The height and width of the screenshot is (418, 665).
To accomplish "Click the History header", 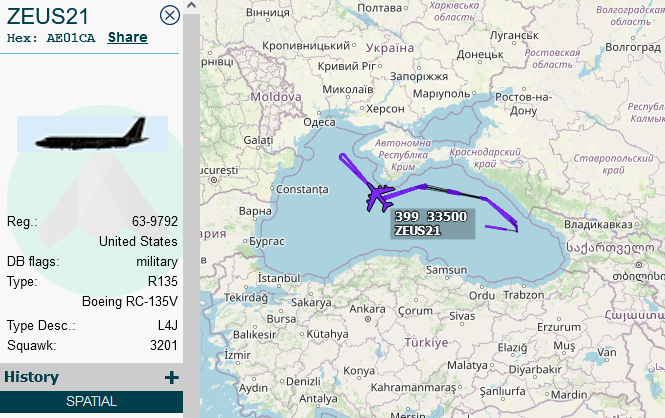I will click(x=31, y=377).
